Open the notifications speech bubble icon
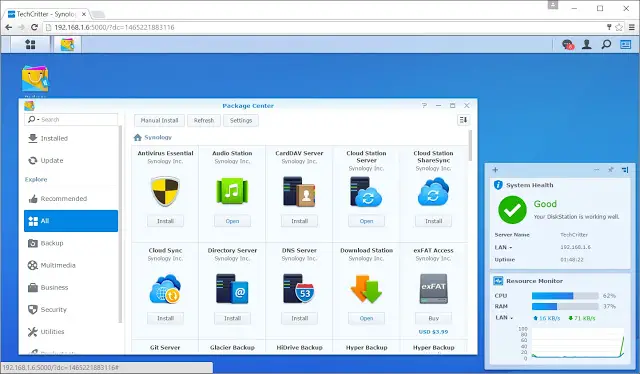This screenshot has height=374, width=640. [x=567, y=45]
